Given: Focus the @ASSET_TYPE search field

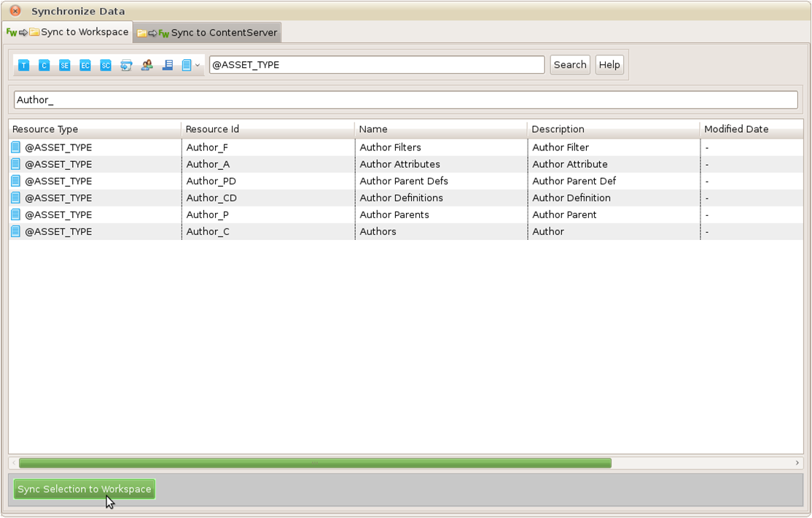Looking at the screenshot, I should click(377, 65).
